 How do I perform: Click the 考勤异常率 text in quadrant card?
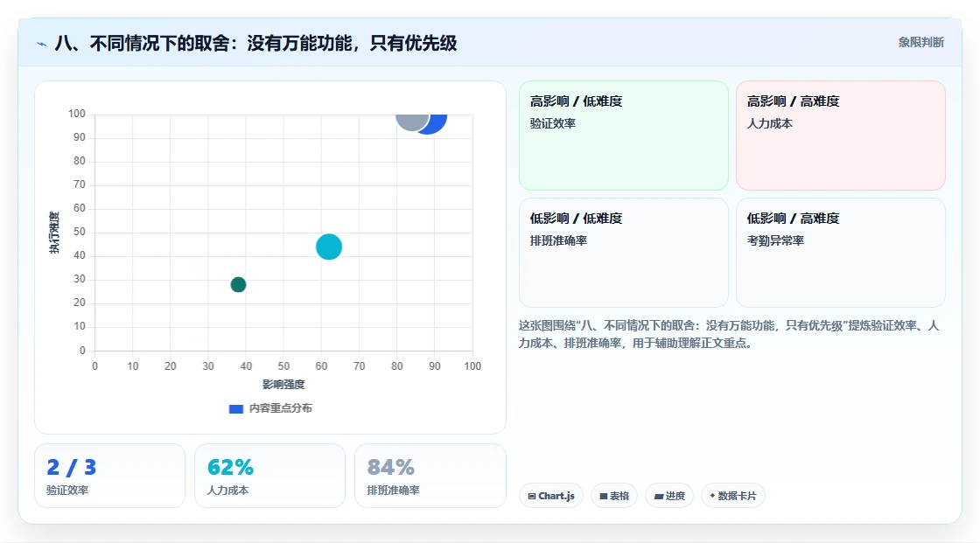click(x=775, y=240)
